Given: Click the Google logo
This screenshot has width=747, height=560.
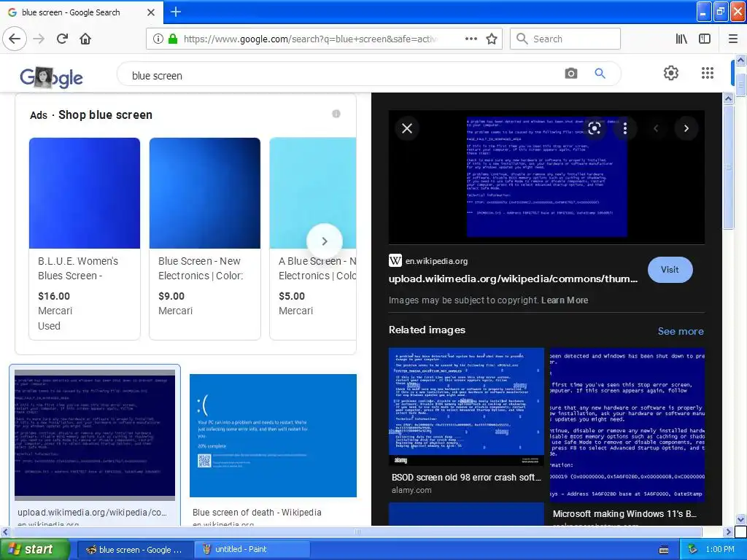Looking at the screenshot, I should coord(52,77).
